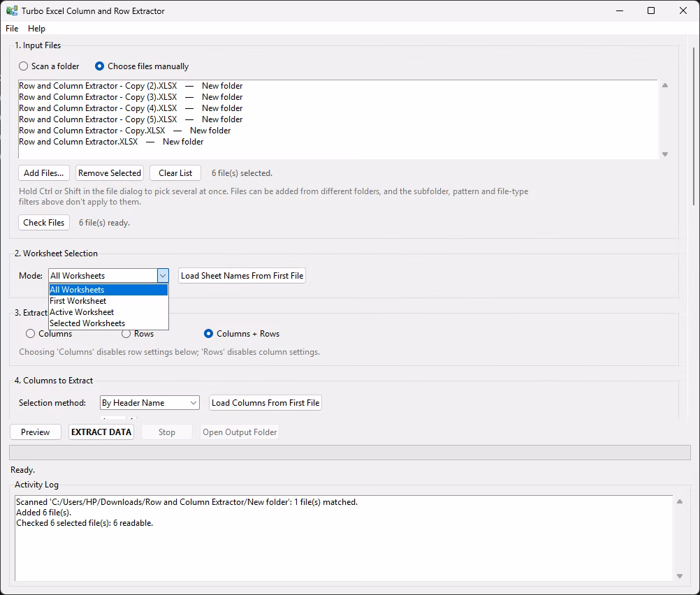This screenshot has width=700, height=595.
Task: Click the Stop button
Action: pos(167,432)
